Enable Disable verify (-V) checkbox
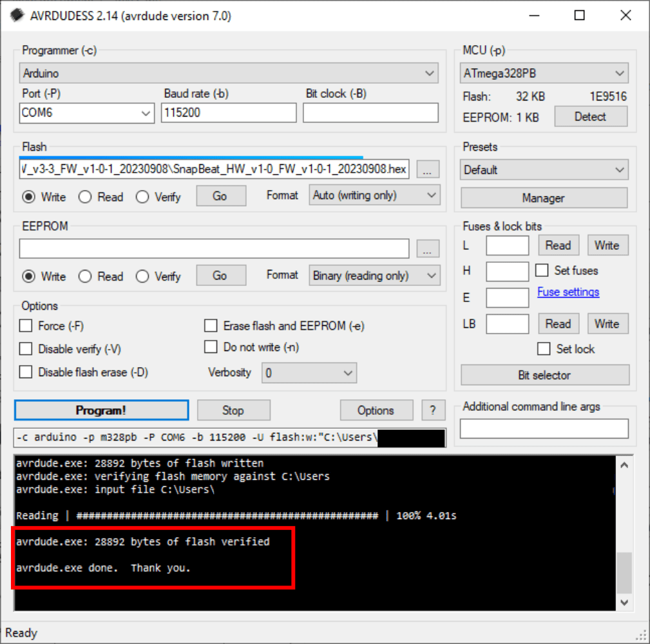The image size is (650, 644). (x=26, y=349)
